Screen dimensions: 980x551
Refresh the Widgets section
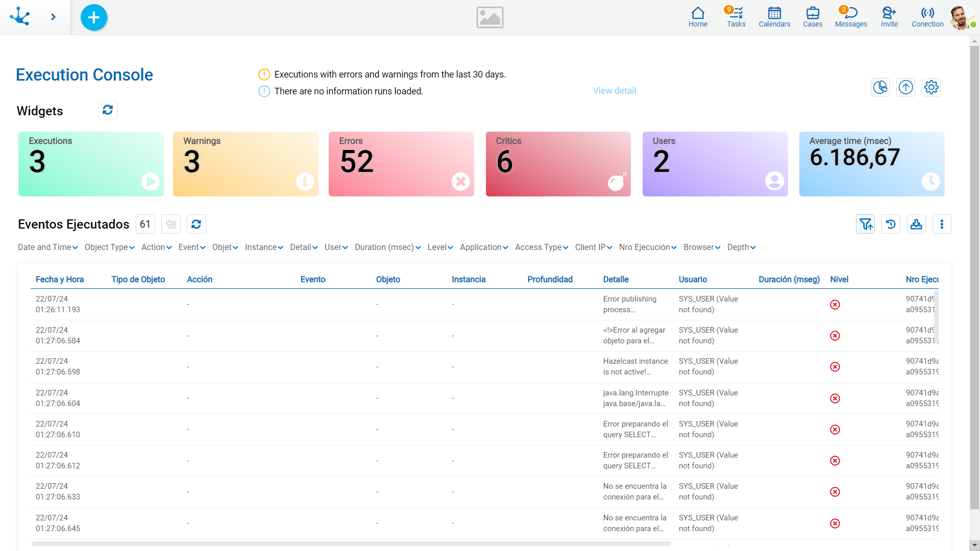click(108, 110)
